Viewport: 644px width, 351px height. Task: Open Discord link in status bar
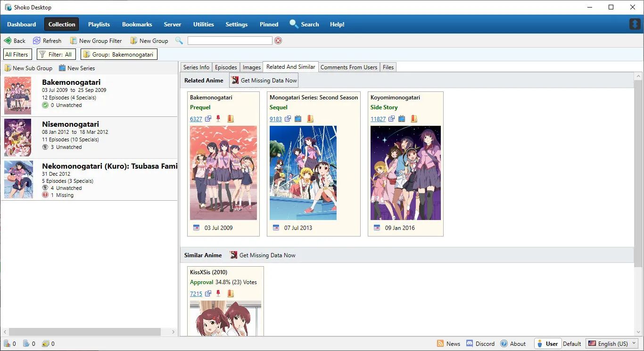coord(480,343)
